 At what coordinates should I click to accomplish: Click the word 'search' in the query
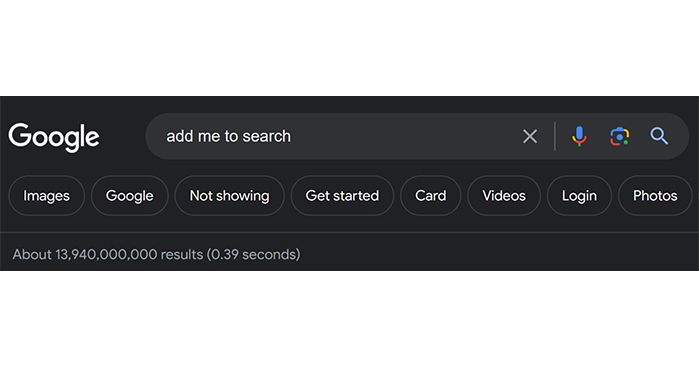click(267, 136)
